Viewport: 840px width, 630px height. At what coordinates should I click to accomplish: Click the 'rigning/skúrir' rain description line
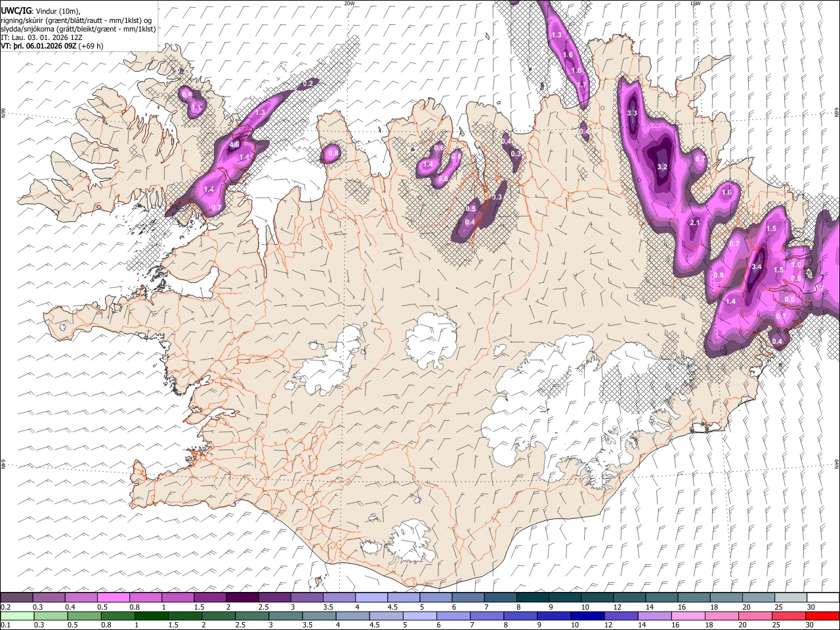76,20
